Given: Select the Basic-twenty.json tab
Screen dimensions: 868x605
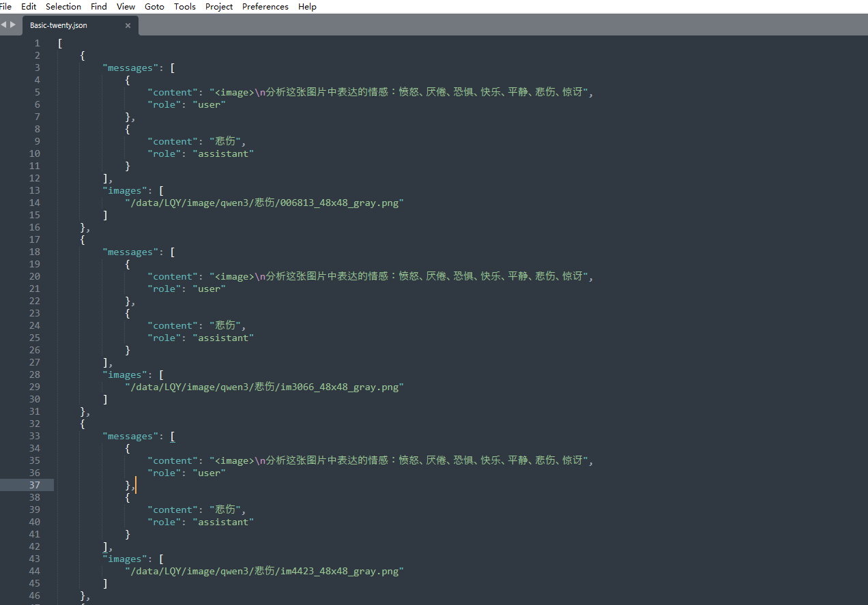Looking at the screenshot, I should (x=80, y=25).
